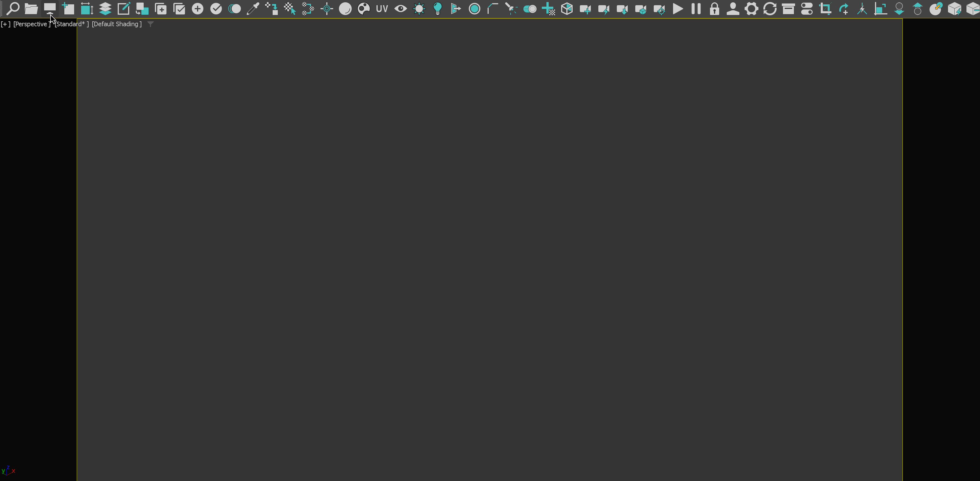Click the teal box with dimension arrows
The height and width of the screenshot is (481, 980).
click(87, 8)
